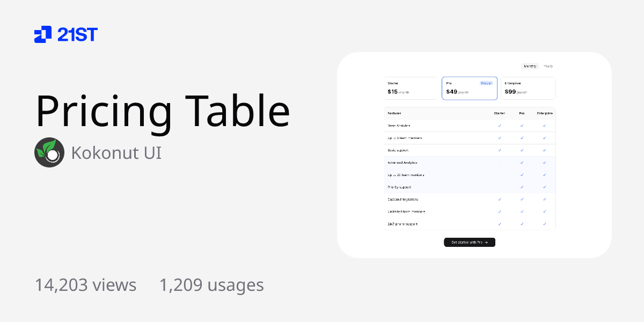Click Pro checkmark for Advanced Analytics

522,163
